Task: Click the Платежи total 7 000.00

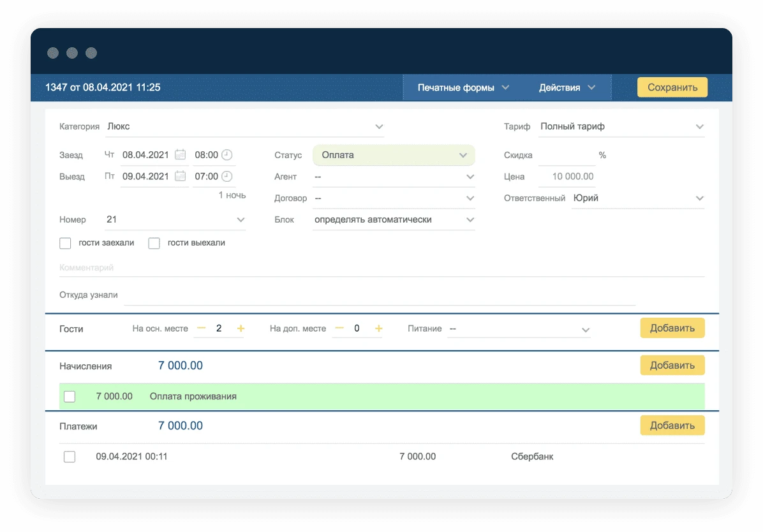Action: [x=181, y=425]
